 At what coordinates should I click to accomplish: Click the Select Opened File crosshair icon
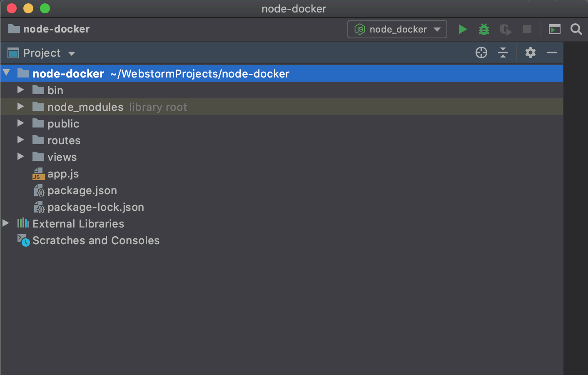point(481,52)
